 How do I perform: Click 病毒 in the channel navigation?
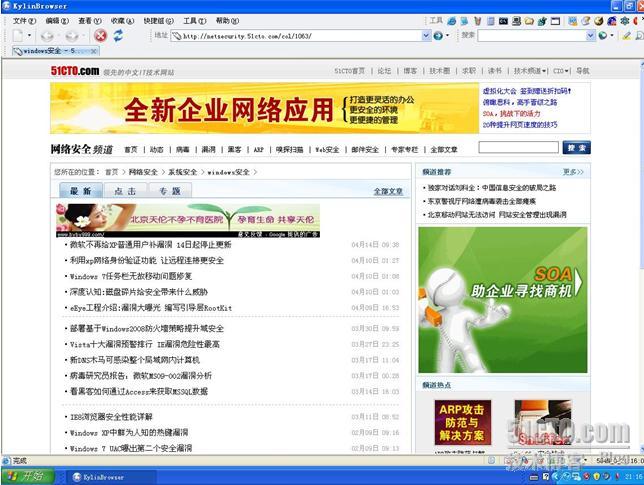pyautogui.click(x=182, y=149)
